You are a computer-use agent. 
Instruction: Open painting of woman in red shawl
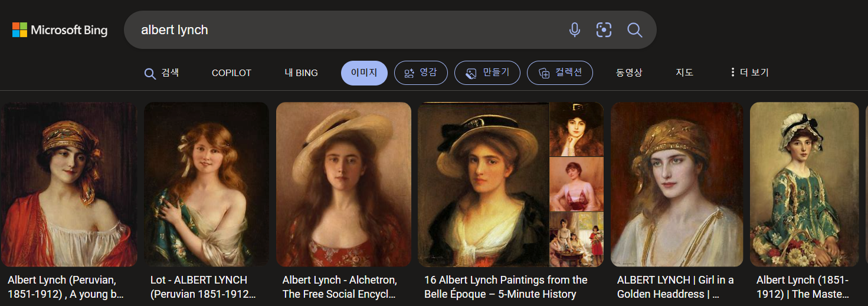point(68,185)
